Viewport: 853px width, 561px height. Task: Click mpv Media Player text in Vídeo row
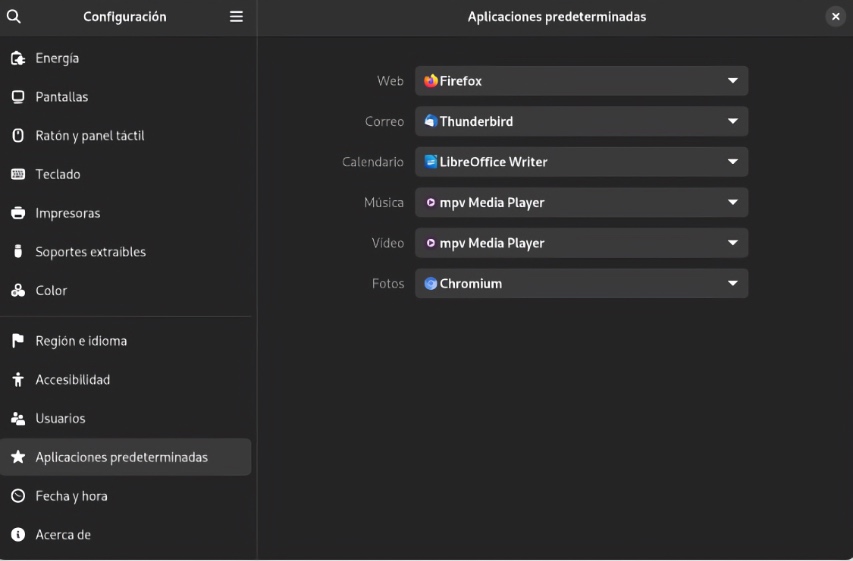(x=492, y=243)
